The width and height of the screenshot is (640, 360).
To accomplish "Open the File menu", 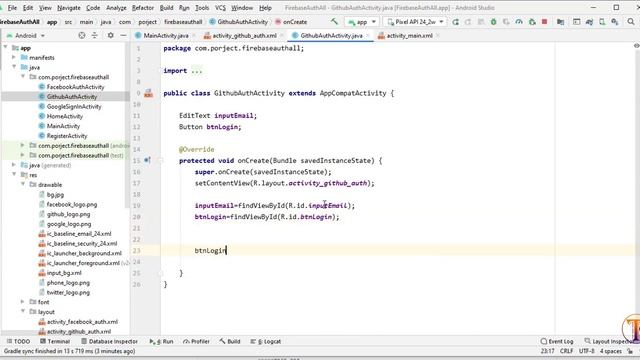I will click(x=12, y=8).
